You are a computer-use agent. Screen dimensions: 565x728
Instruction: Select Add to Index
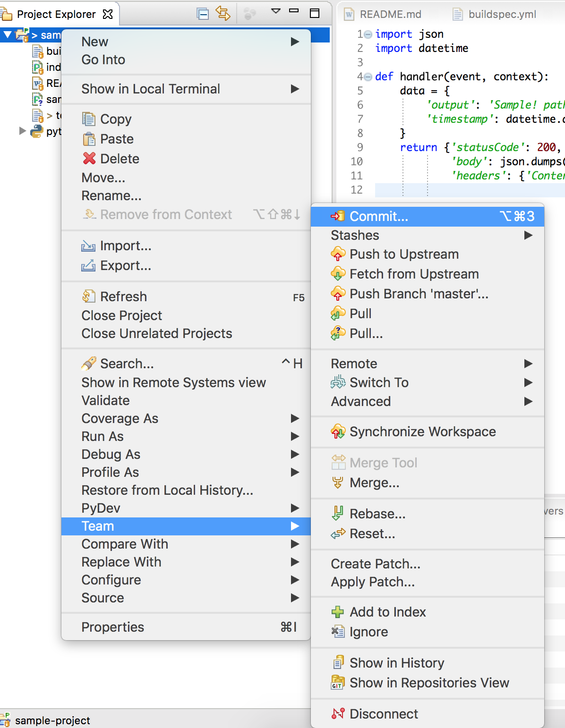[387, 612]
